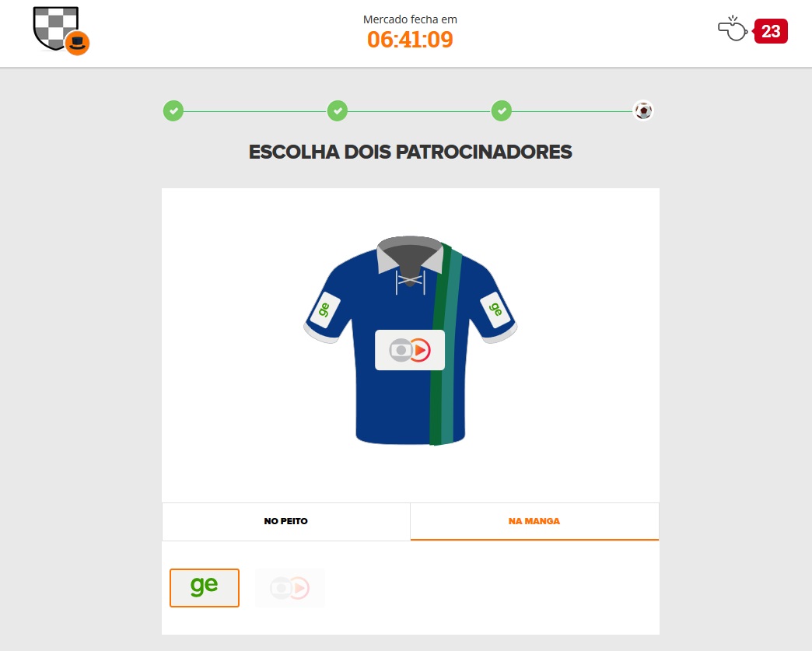Click the ge patch on left sleeve
Viewport: 812px width, 651px height.
click(324, 310)
